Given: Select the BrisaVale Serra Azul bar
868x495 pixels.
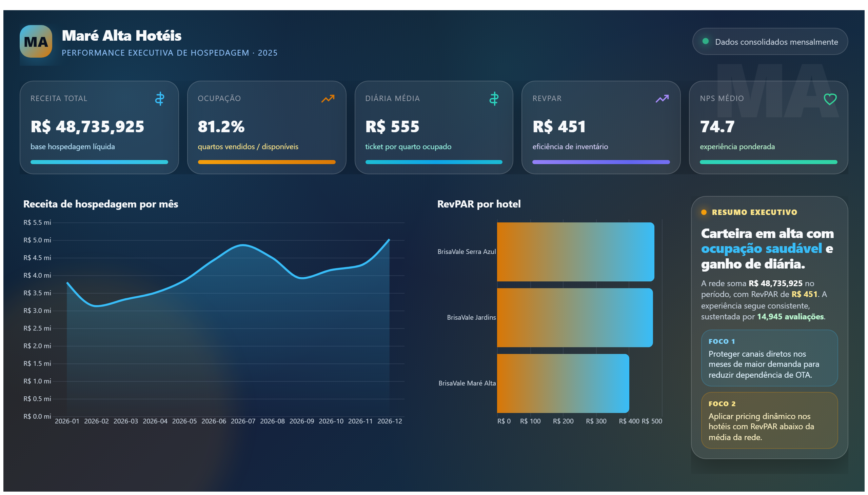Looking at the screenshot, I should tap(575, 252).
